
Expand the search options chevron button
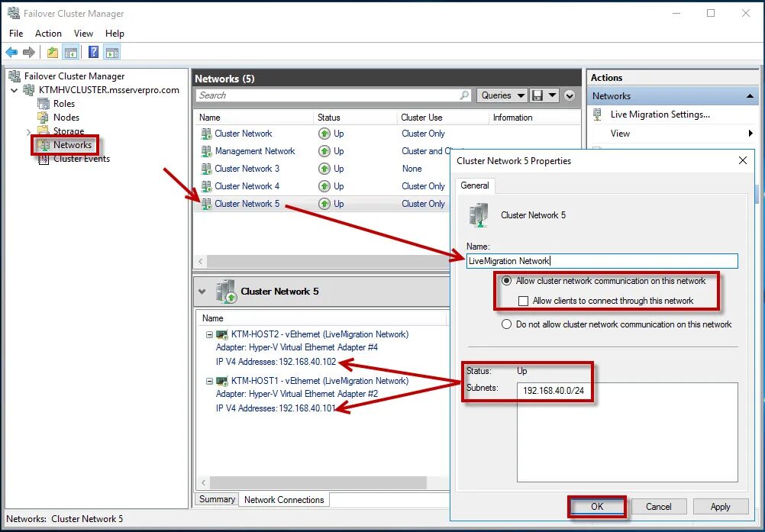[570, 95]
